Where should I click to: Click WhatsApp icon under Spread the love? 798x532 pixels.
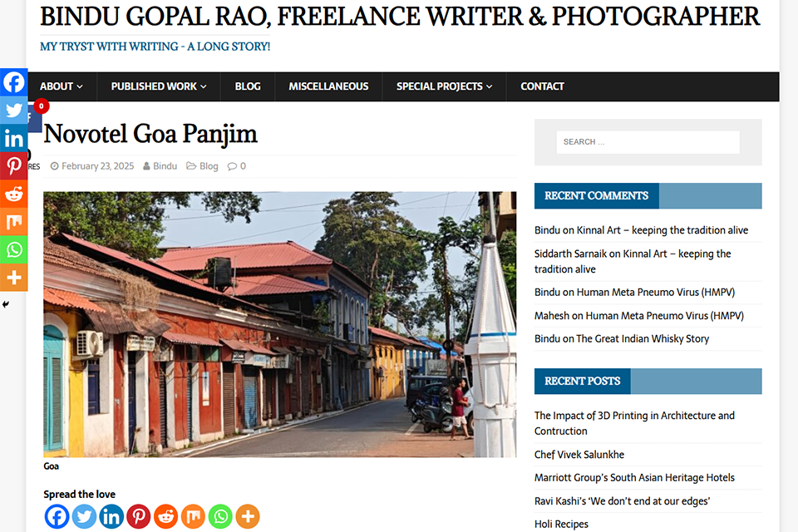(x=220, y=516)
